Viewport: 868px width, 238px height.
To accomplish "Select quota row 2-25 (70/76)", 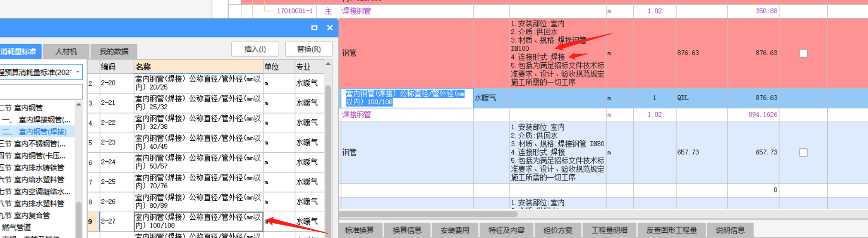I will [206, 182].
